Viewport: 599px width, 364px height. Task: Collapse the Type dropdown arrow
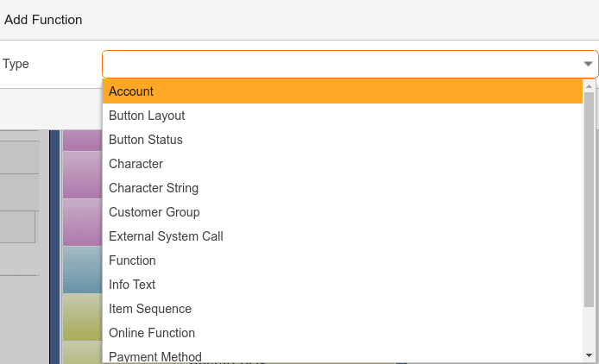(588, 64)
